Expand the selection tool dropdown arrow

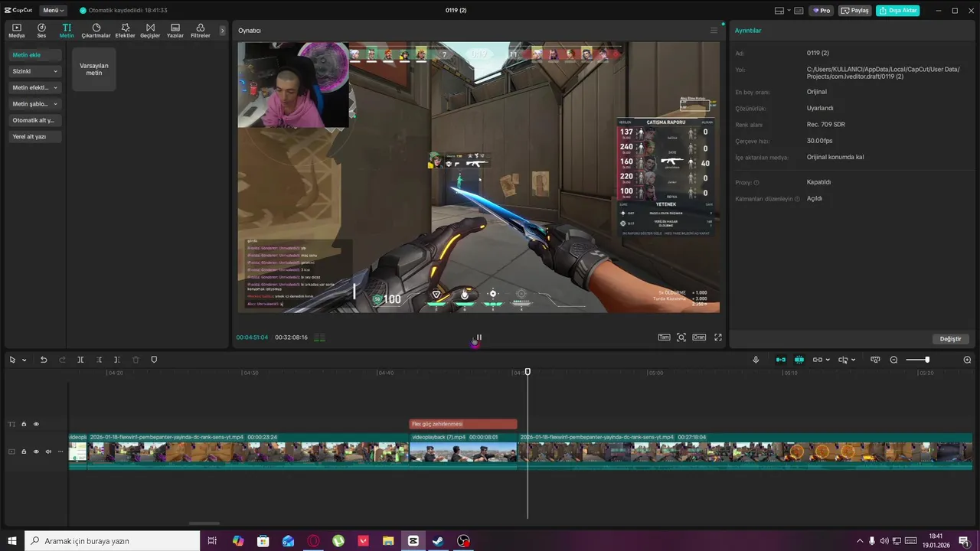[x=24, y=360]
